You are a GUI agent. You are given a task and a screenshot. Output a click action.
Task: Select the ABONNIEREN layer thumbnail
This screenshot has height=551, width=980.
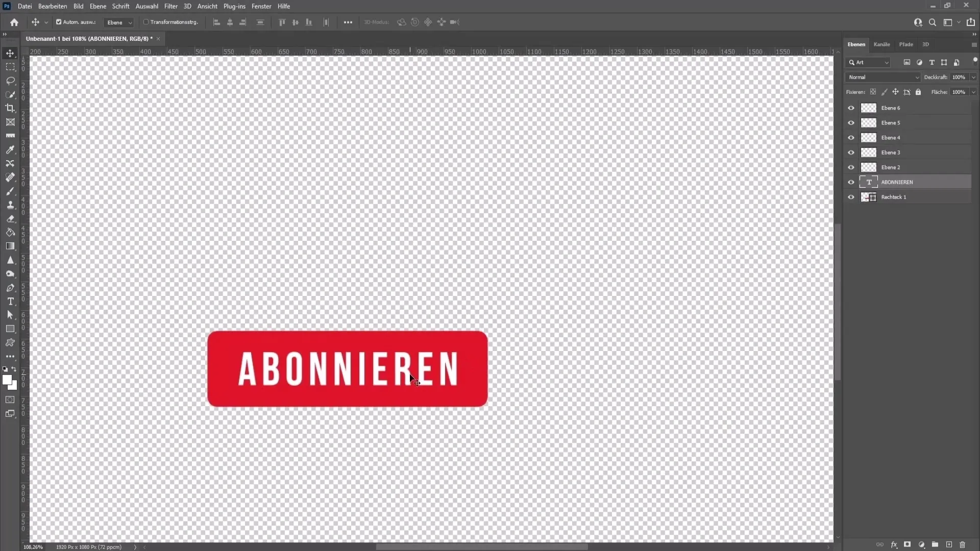[x=869, y=182]
